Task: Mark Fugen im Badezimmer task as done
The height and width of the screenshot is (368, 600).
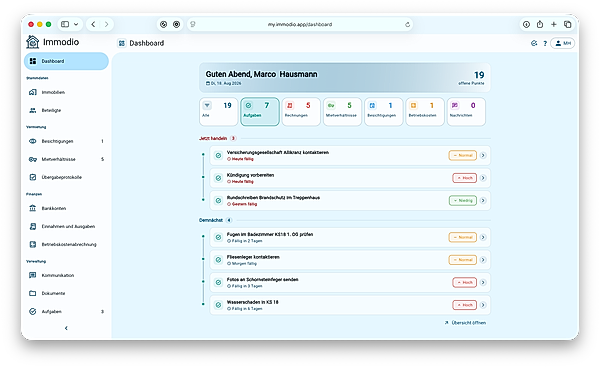Action: coord(218,237)
